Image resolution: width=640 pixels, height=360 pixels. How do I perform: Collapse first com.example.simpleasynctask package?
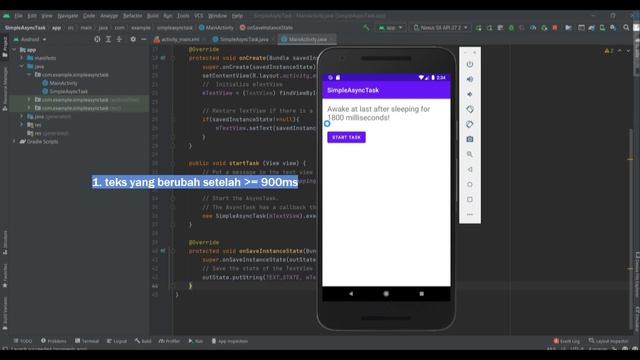point(29,75)
